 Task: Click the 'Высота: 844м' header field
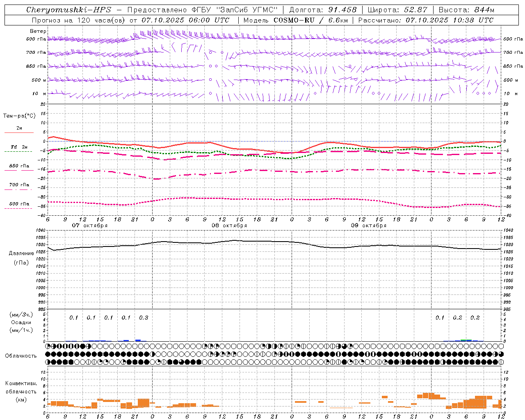pos(466,10)
